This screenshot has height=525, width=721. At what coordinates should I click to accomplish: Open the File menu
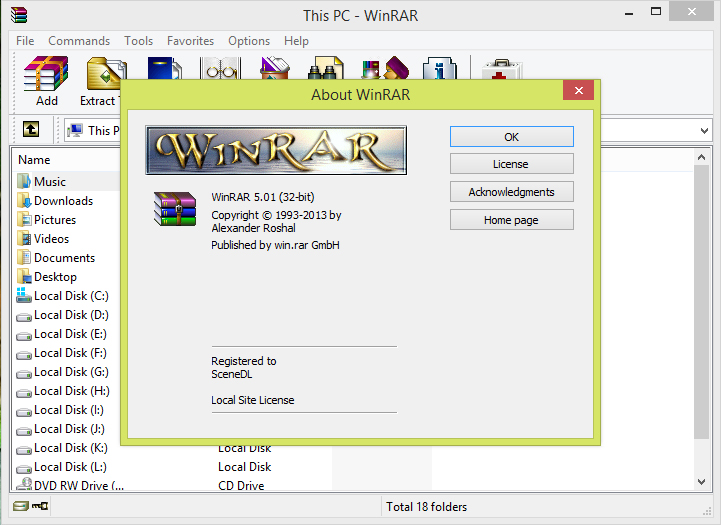click(25, 41)
